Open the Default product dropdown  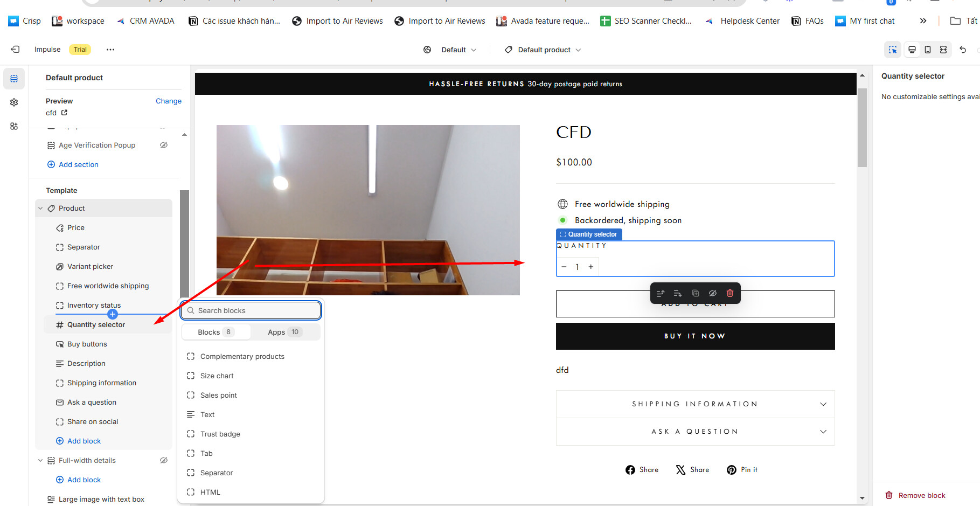543,50
